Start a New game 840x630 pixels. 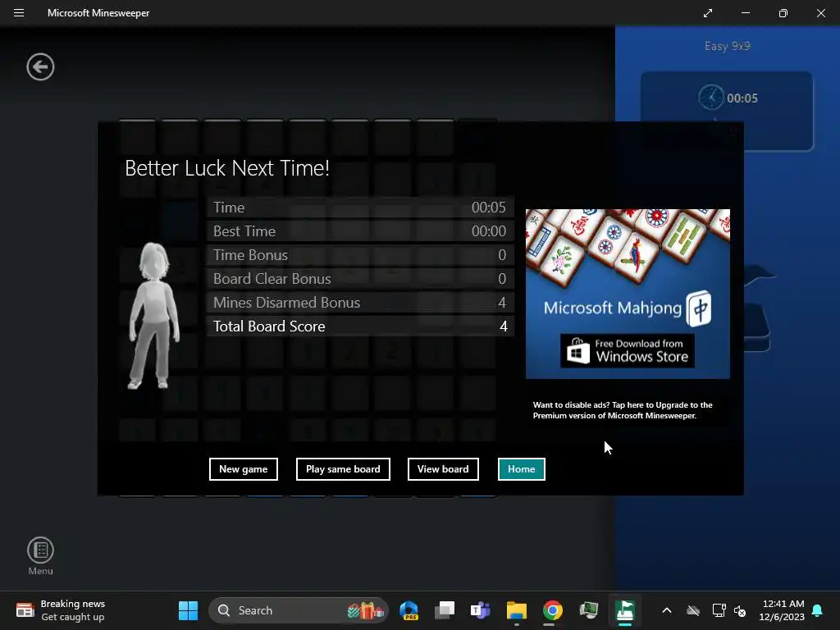click(243, 469)
